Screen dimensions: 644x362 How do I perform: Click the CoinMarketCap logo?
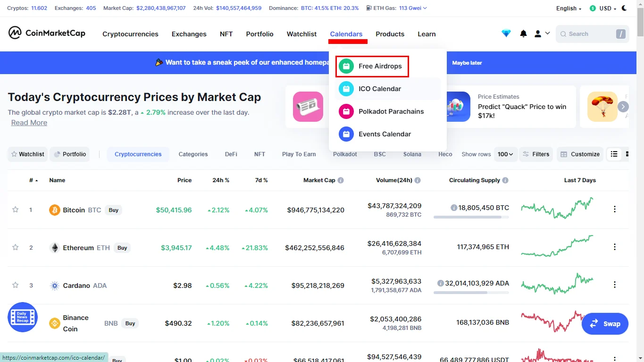pyautogui.click(x=47, y=33)
